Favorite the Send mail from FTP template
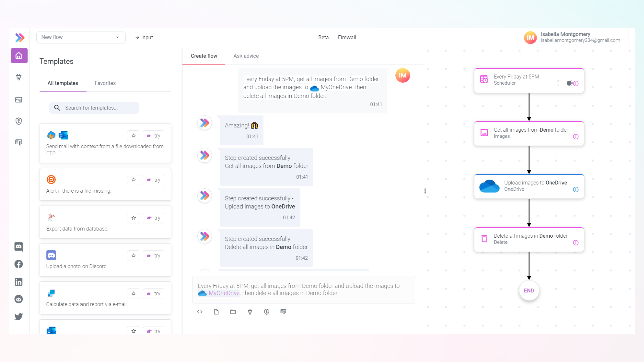 133,136
